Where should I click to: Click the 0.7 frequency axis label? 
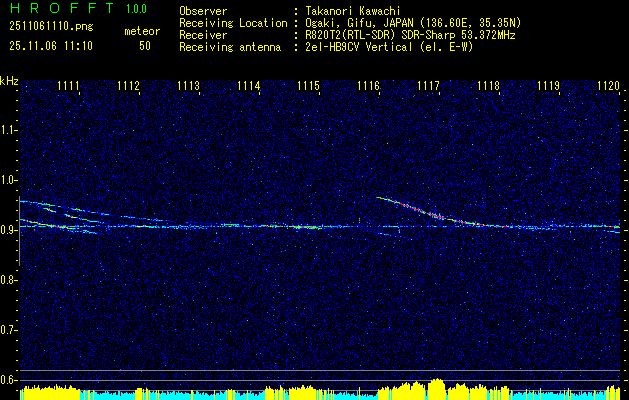pyautogui.click(x=8, y=330)
